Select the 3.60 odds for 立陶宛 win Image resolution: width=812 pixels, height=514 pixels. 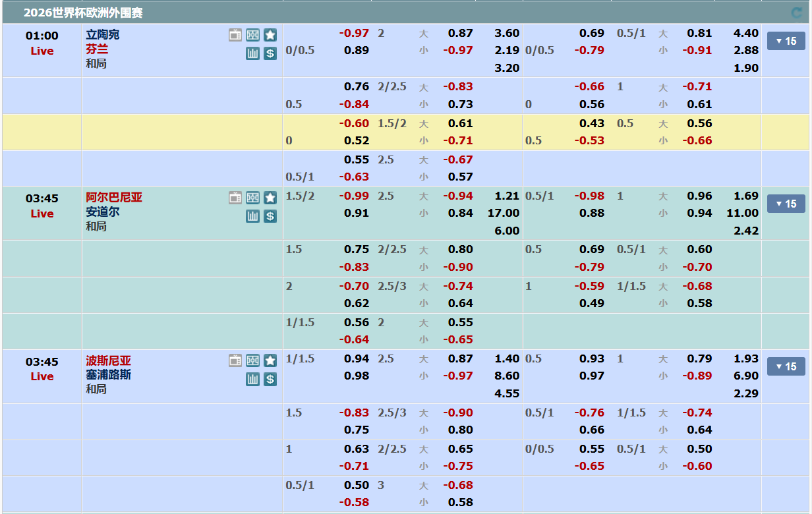click(x=507, y=33)
